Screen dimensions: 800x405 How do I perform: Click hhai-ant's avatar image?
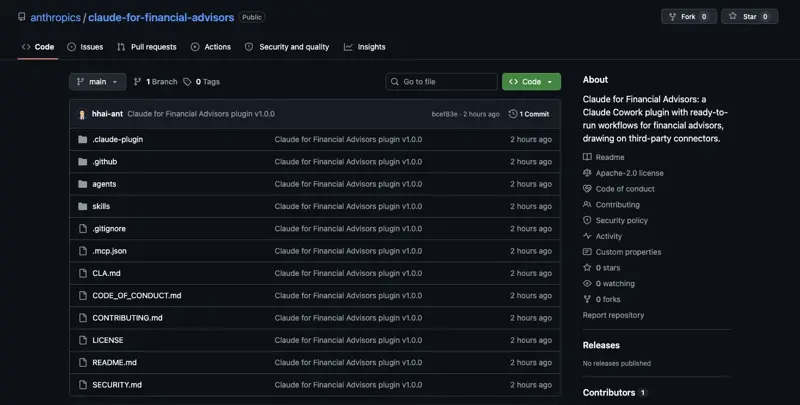tap(82, 114)
